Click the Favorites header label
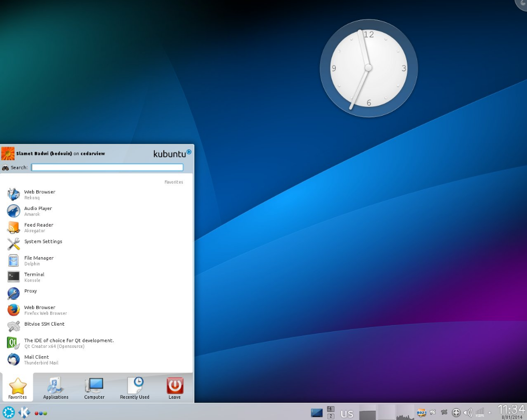This screenshot has width=527, height=420. pyautogui.click(x=174, y=182)
